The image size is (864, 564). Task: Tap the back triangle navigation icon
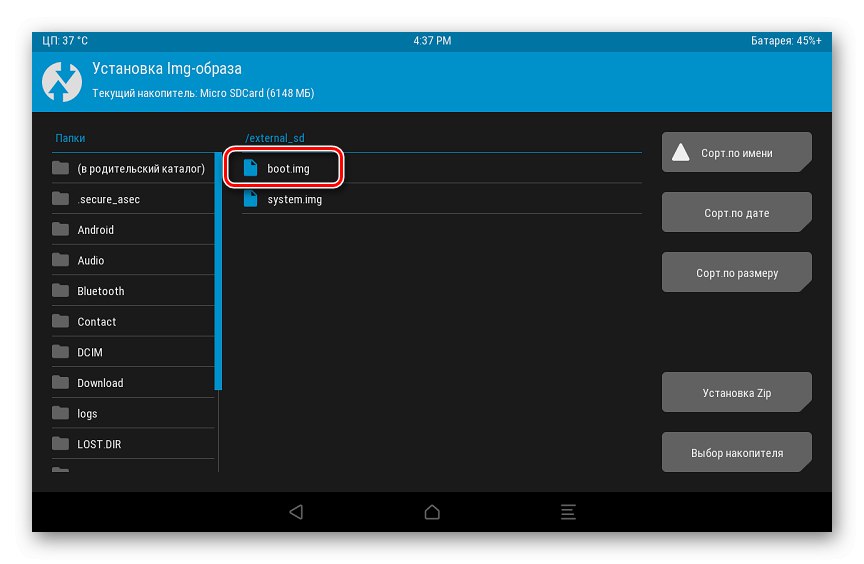tap(296, 512)
